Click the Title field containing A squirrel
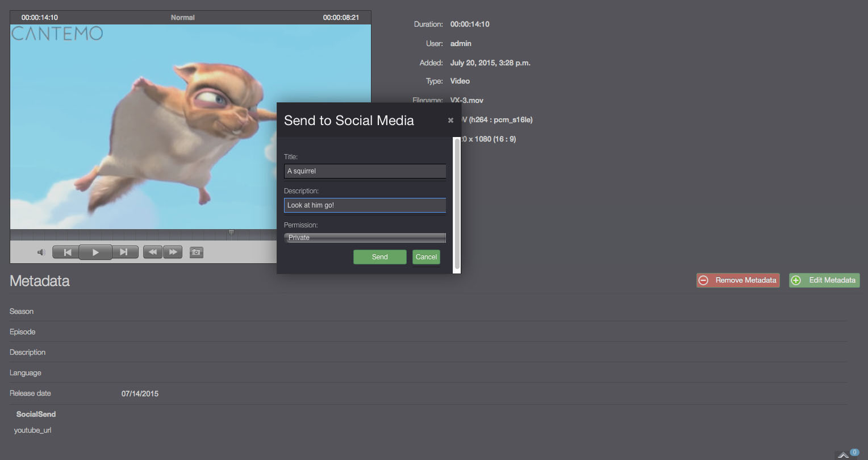This screenshot has width=868, height=460. pos(365,171)
